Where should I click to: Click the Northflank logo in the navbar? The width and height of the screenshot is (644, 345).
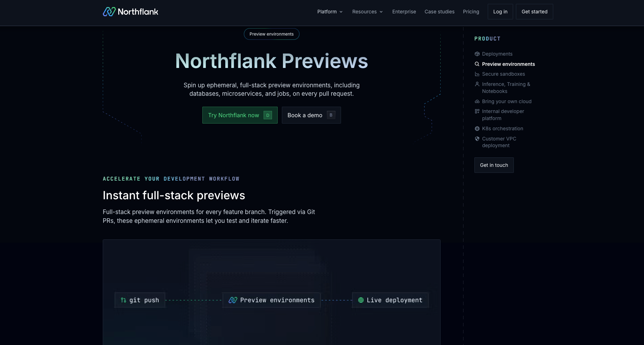tap(130, 12)
